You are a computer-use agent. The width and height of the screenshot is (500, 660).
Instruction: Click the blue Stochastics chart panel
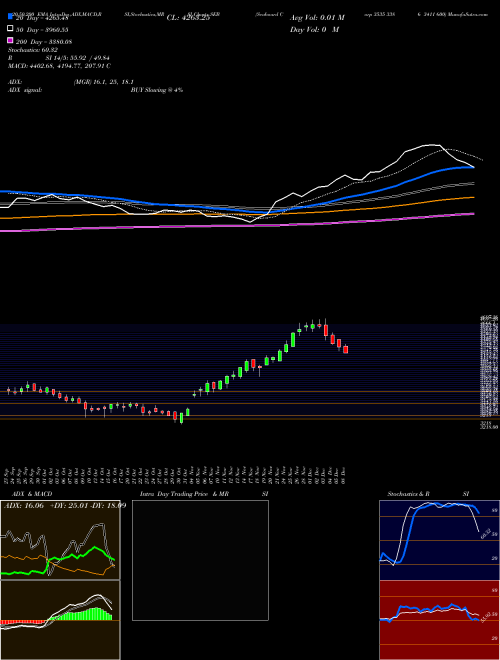(439, 540)
